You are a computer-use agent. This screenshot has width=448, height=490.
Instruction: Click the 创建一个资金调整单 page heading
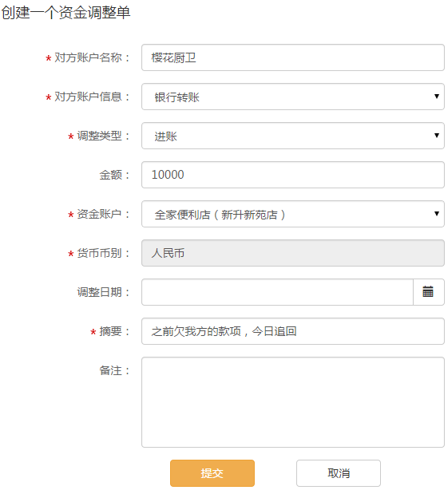[65, 13]
